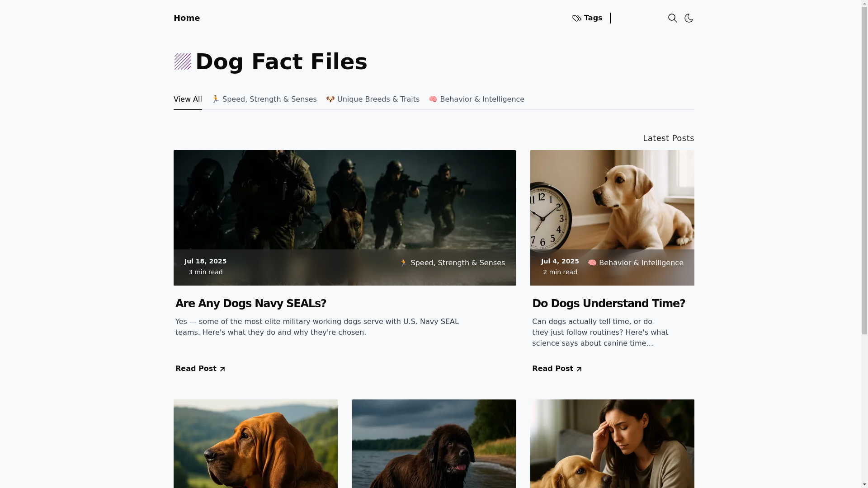Click the 'Jul 18, 2025' date text

(x=205, y=261)
